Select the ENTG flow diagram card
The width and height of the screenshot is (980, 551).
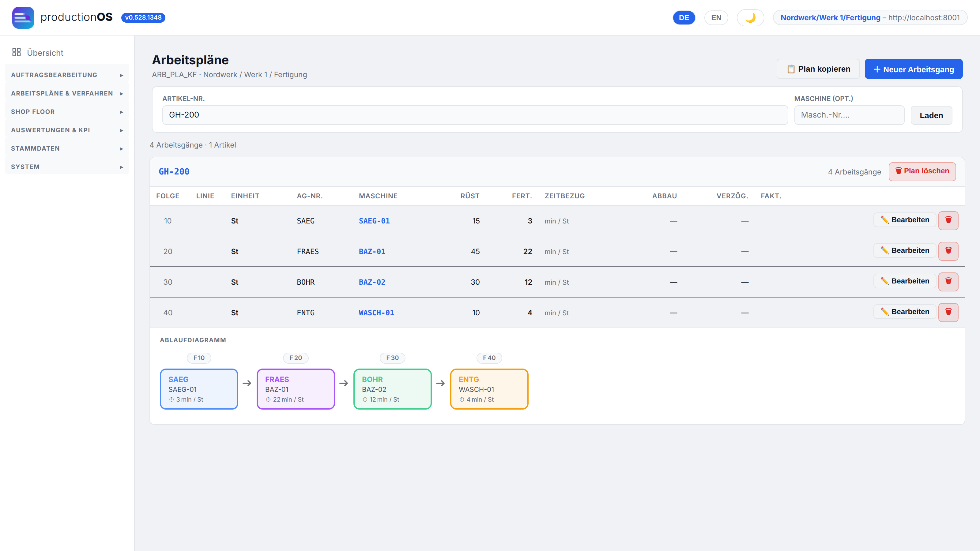tap(489, 389)
